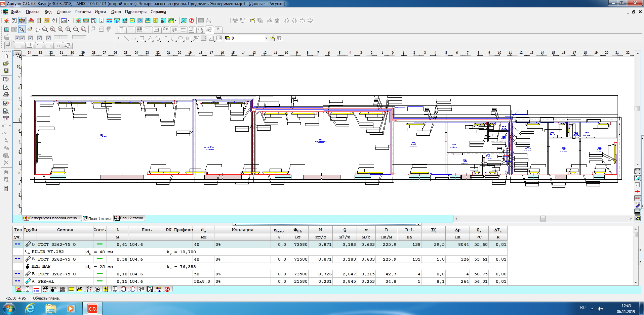
Task: Select the line drawing tool
Action: click(x=126, y=38)
